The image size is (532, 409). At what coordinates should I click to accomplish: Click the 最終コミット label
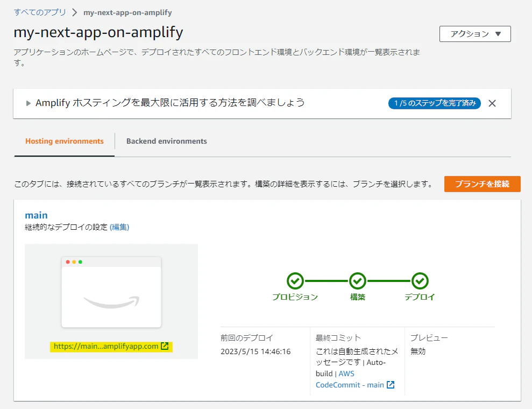(x=338, y=338)
